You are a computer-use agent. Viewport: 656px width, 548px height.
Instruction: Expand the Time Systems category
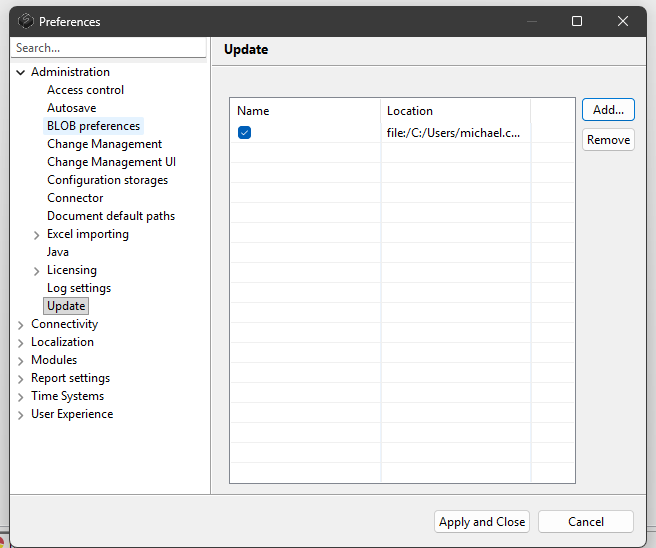tap(21, 396)
